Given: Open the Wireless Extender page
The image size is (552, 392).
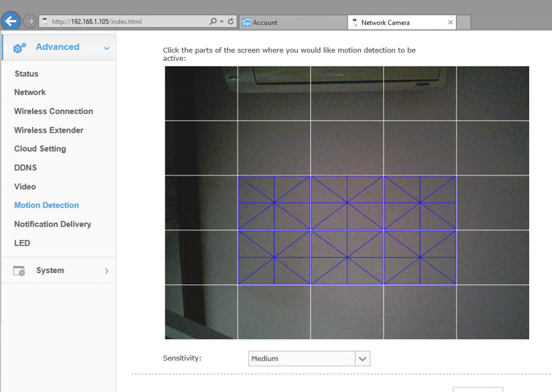Looking at the screenshot, I should 49,130.
